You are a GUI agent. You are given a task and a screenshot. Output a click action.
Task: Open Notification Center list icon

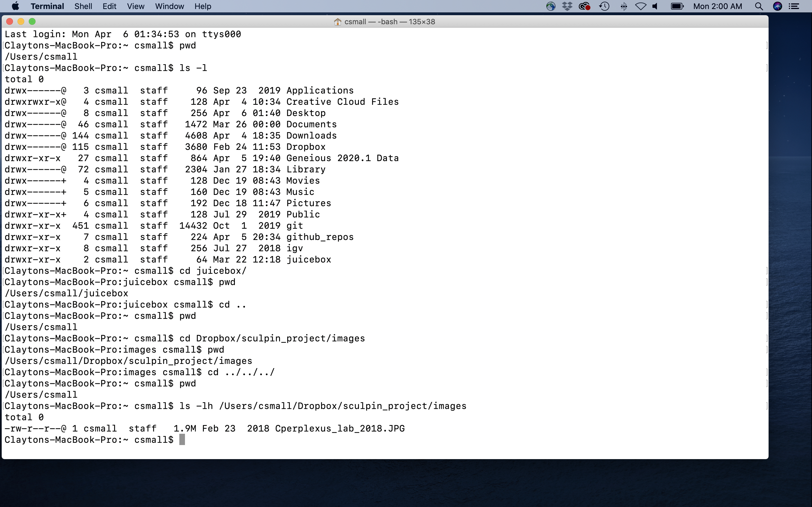point(794,6)
